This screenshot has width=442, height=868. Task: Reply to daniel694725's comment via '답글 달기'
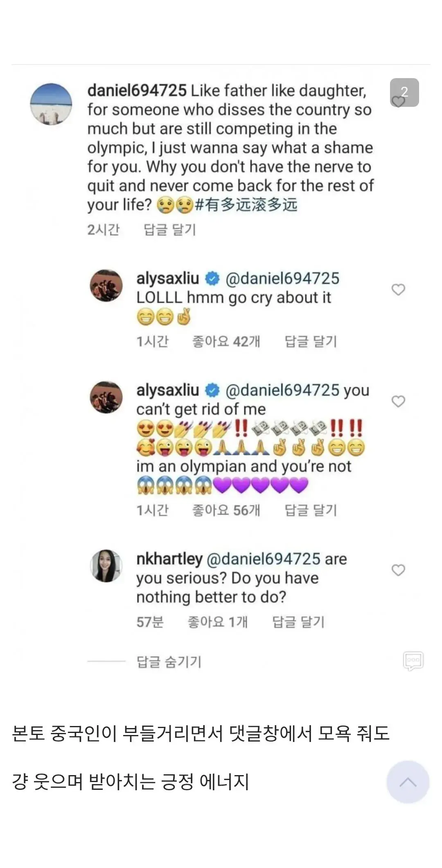coord(170,230)
